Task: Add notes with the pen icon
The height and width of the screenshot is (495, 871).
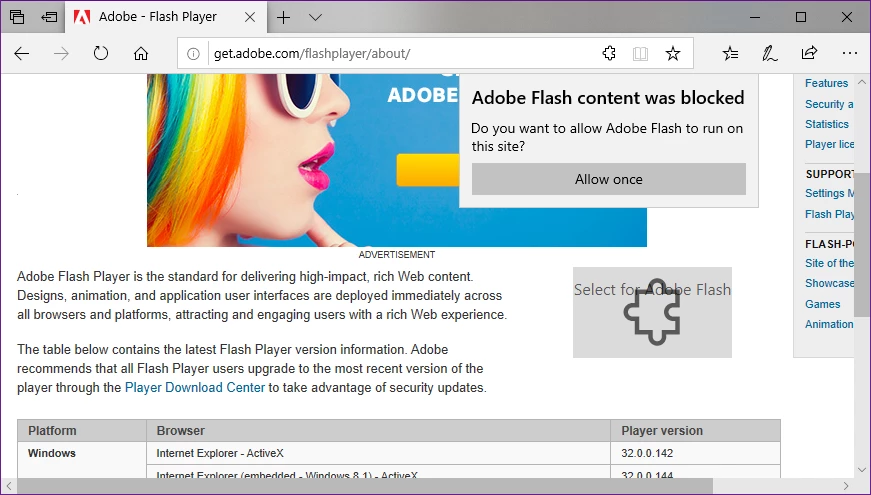Action: click(769, 53)
